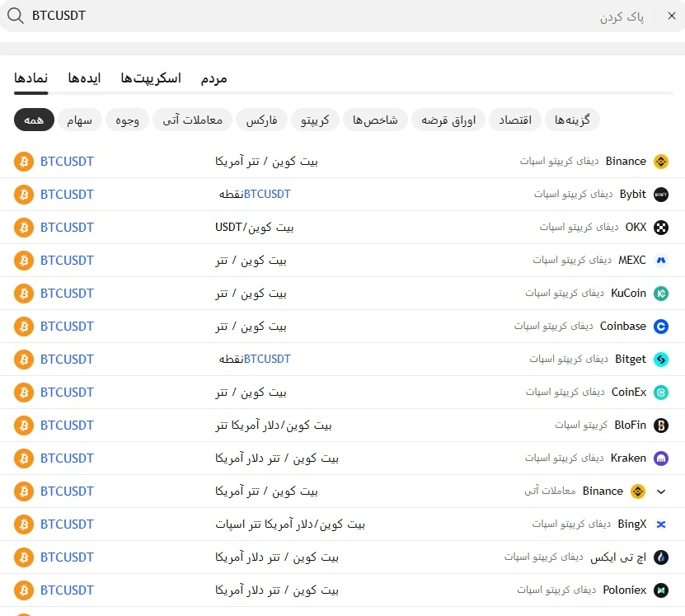Viewport: 685px width, 616px height.
Task: Click the Bitcoin icon in the CoinEx row
Action: coord(24,393)
